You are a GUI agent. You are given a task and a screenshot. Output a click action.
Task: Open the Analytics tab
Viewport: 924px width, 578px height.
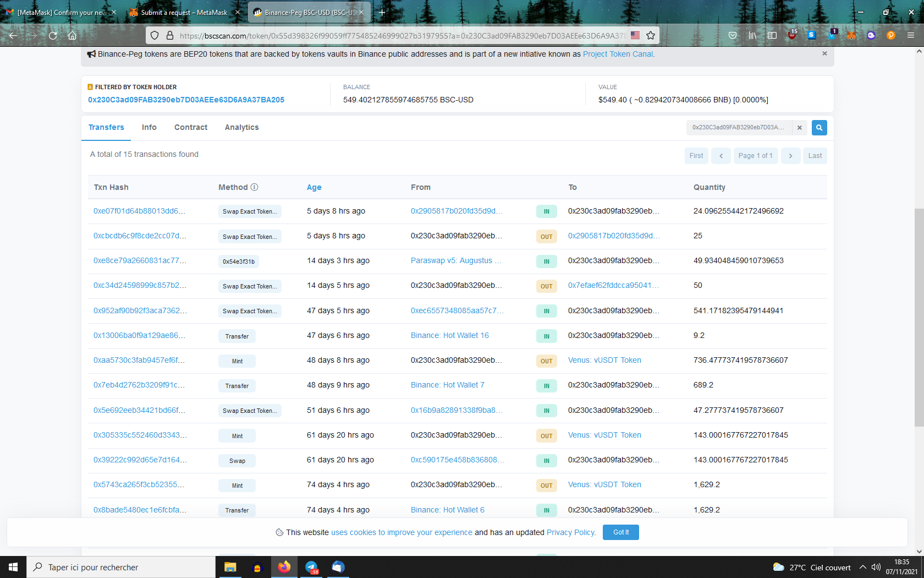(x=241, y=127)
